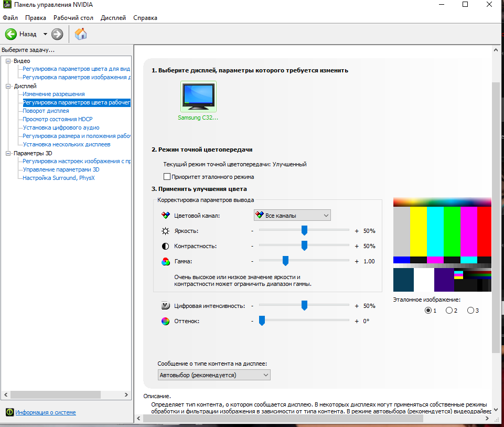This screenshot has width=504, height=427.
Task: Click the Гамма slider handle
Action: [x=285, y=261]
